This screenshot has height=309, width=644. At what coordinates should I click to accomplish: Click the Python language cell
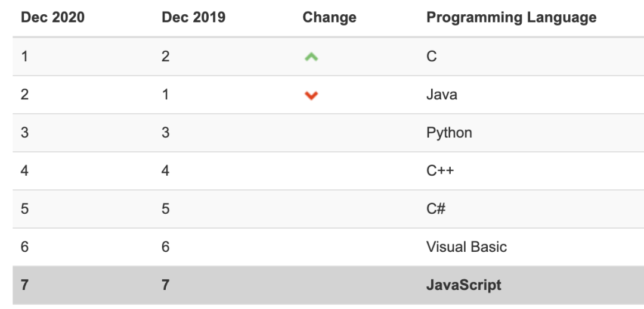click(449, 133)
